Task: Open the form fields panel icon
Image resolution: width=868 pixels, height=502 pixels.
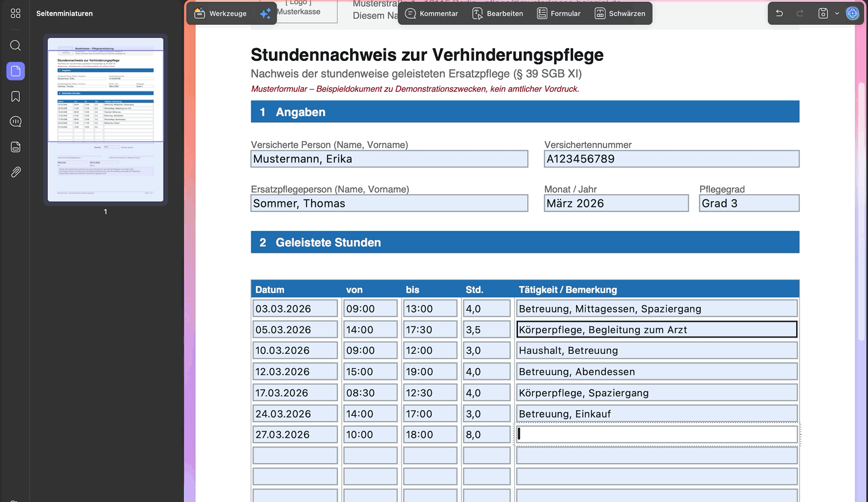Action: coord(16,147)
